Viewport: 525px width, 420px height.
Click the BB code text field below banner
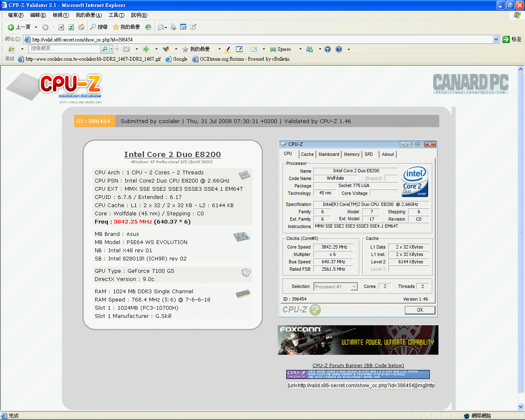[361, 386]
